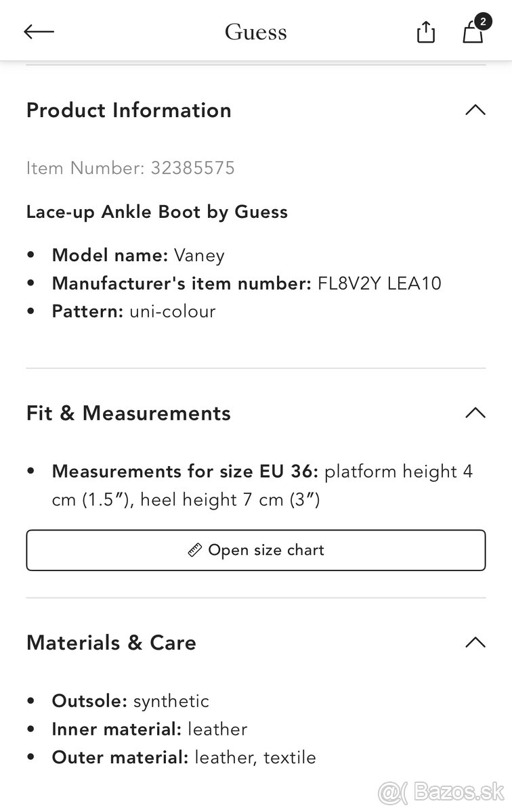Collapse Materials & Care using its chevron
This screenshot has height=812, width=512.
[475, 642]
